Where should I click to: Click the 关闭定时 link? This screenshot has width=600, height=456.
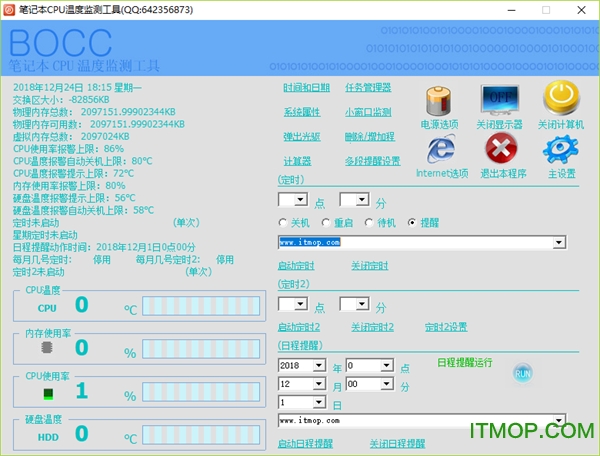pos(370,265)
